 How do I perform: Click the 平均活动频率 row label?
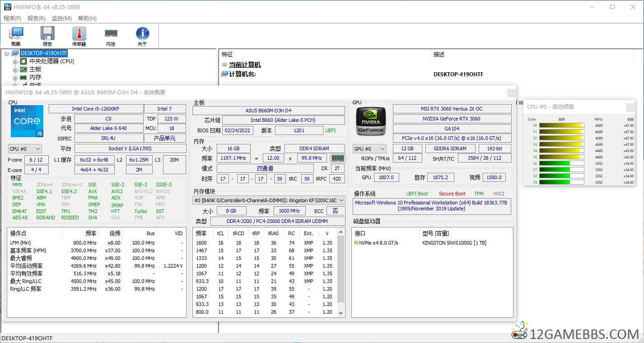pos(26,266)
